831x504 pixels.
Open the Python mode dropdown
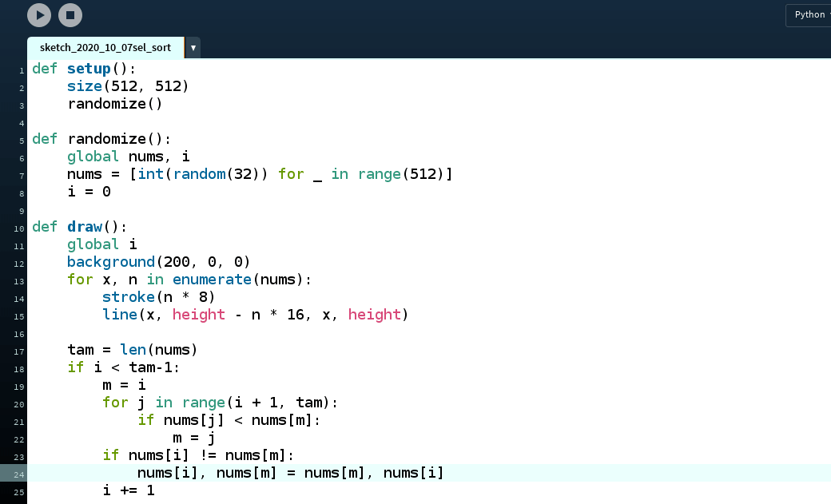pos(809,14)
